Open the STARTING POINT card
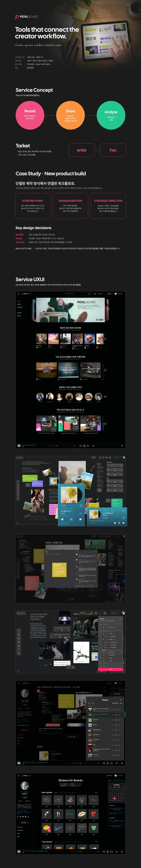The image size is (141, 868). 33,206
